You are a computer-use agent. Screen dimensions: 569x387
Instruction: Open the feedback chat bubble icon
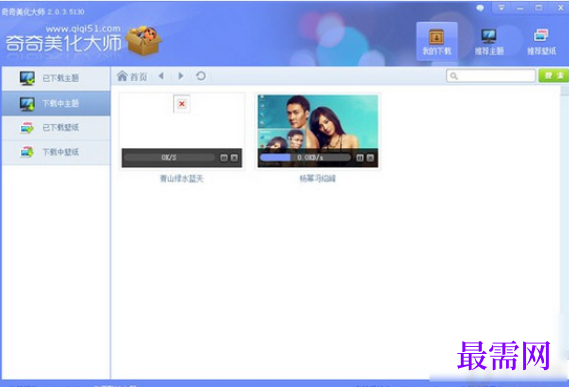[480, 8]
